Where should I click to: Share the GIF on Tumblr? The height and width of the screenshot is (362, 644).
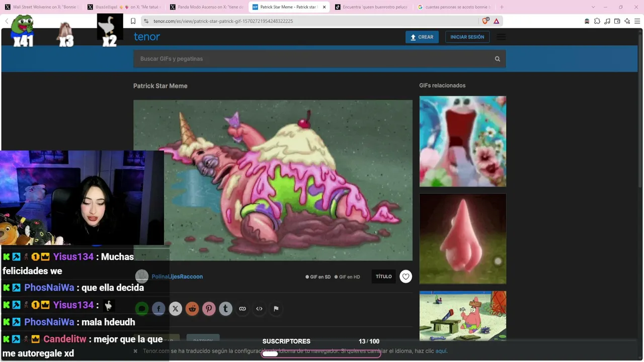[225, 309]
